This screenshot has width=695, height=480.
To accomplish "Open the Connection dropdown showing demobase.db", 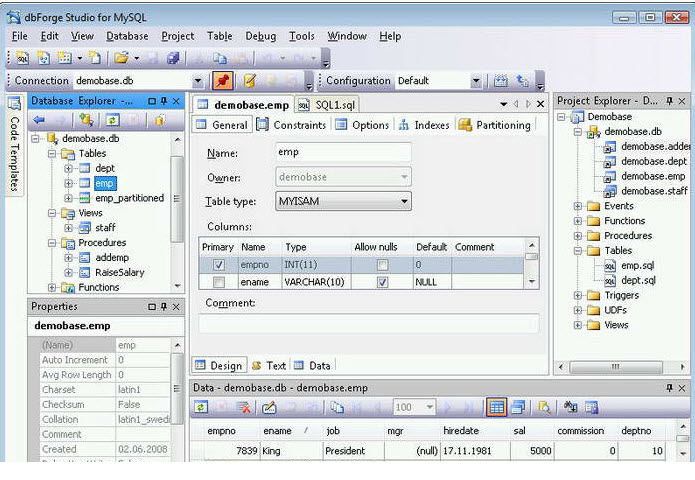I will tap(198, 81).
